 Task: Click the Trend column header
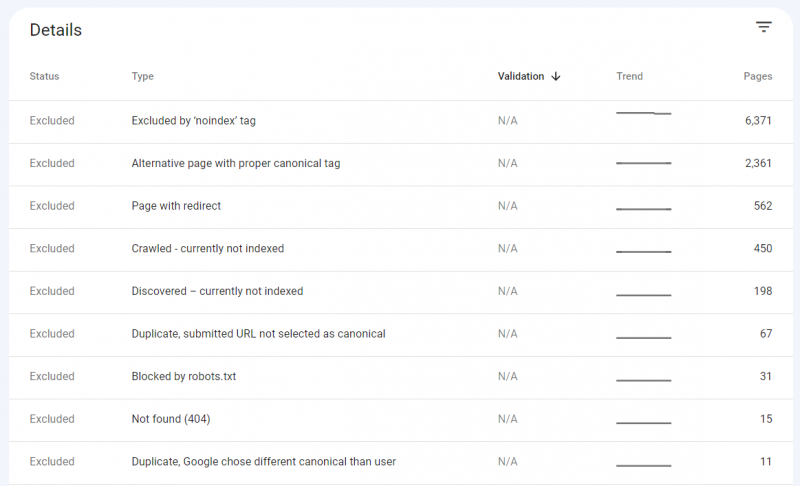[630, 76]
